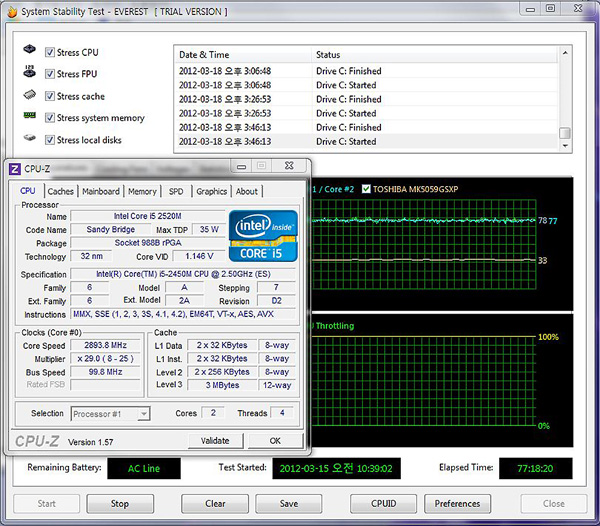The image size is (600, 526).
Task: Uncheck the Stress local disks checkbox
Action: pos(50,140)
